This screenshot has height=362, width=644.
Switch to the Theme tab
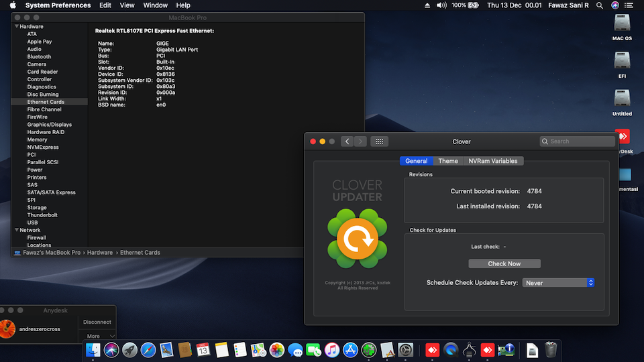tap(448, 161)
